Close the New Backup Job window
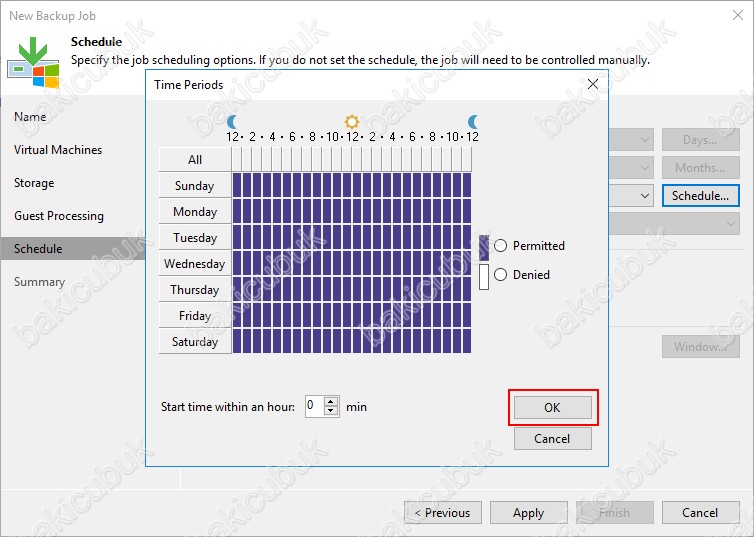754x537 pixels. point(738,15)
